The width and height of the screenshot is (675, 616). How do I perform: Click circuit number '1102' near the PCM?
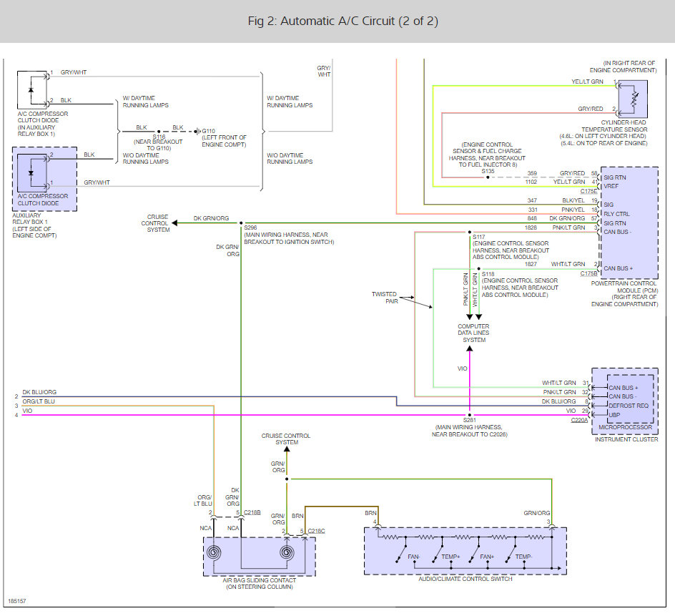click(x=531, y=182)
